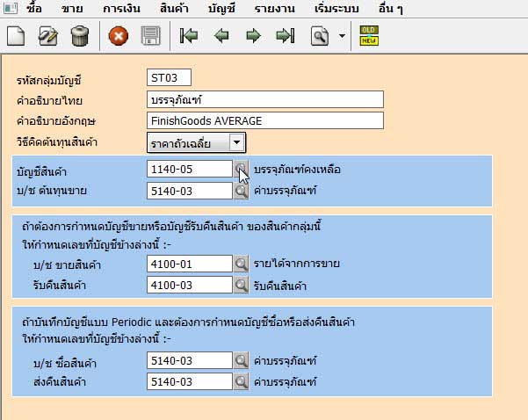
Task: Open the เริ่มระบบ menu
Action: click(336, 8)
